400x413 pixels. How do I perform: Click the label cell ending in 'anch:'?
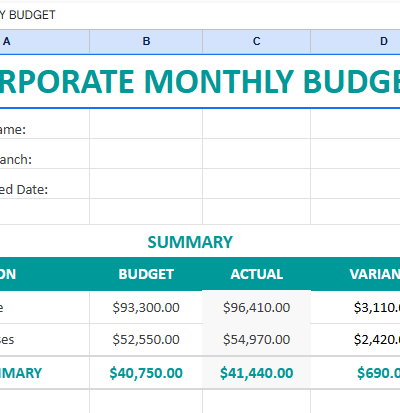pyautogui.click(x=45, y=154)
